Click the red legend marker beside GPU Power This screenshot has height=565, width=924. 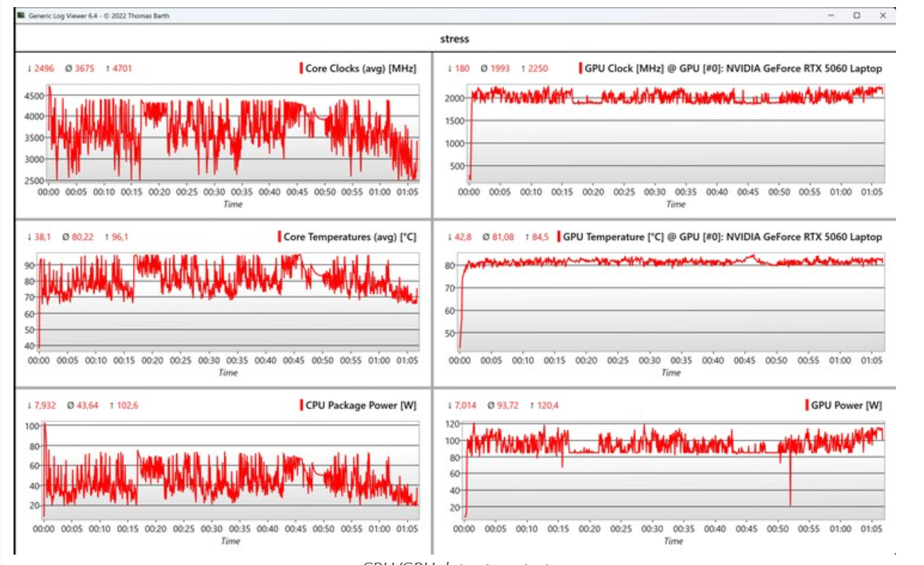[807, 406]
